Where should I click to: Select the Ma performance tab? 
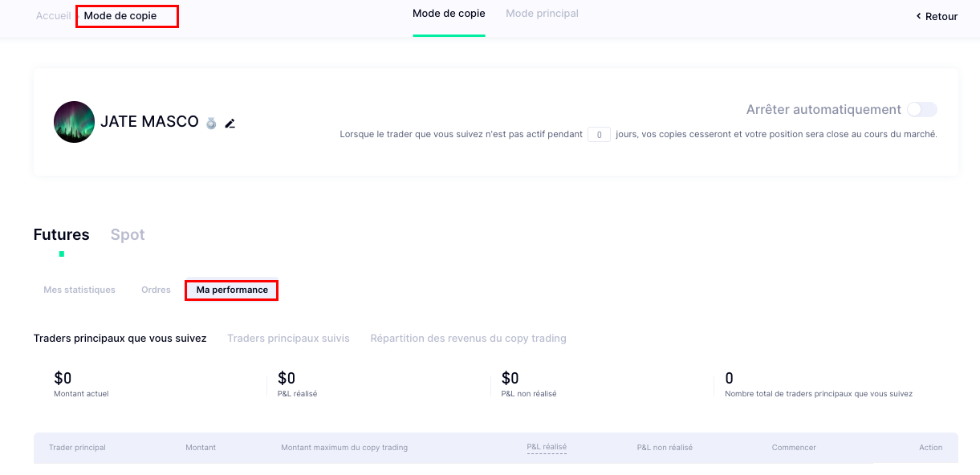tap(232, 290)
